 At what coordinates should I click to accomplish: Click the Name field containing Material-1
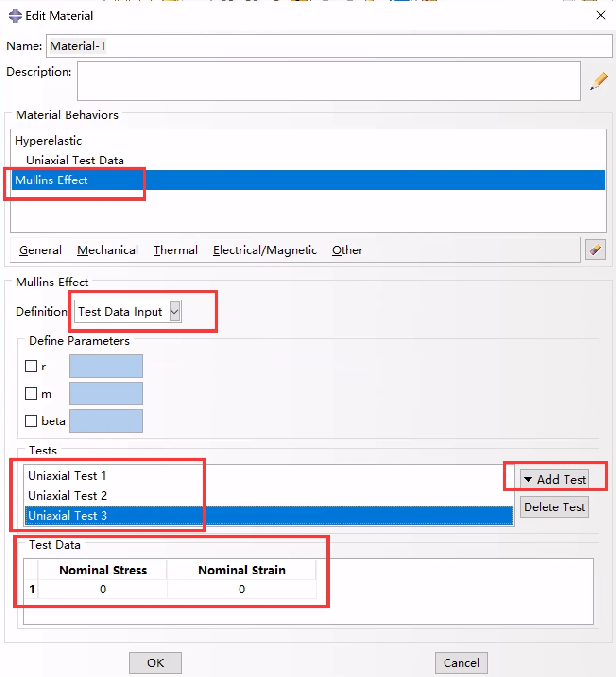click(329, 46)
